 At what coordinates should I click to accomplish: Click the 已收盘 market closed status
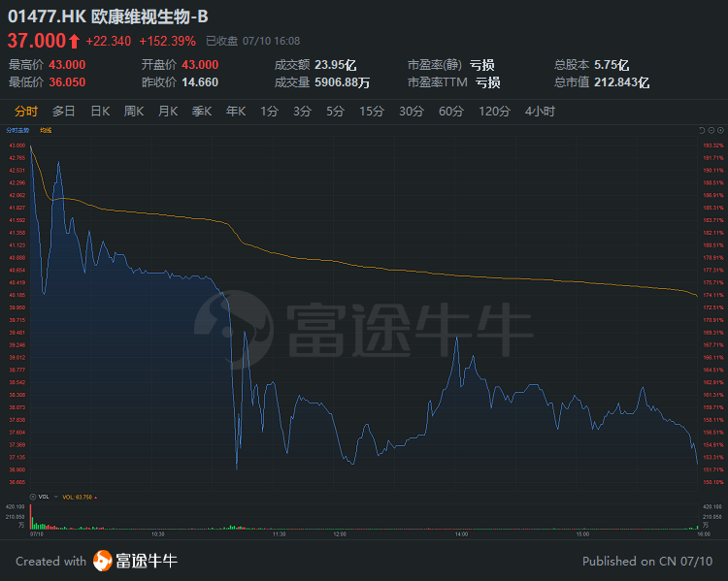[221, 42]
